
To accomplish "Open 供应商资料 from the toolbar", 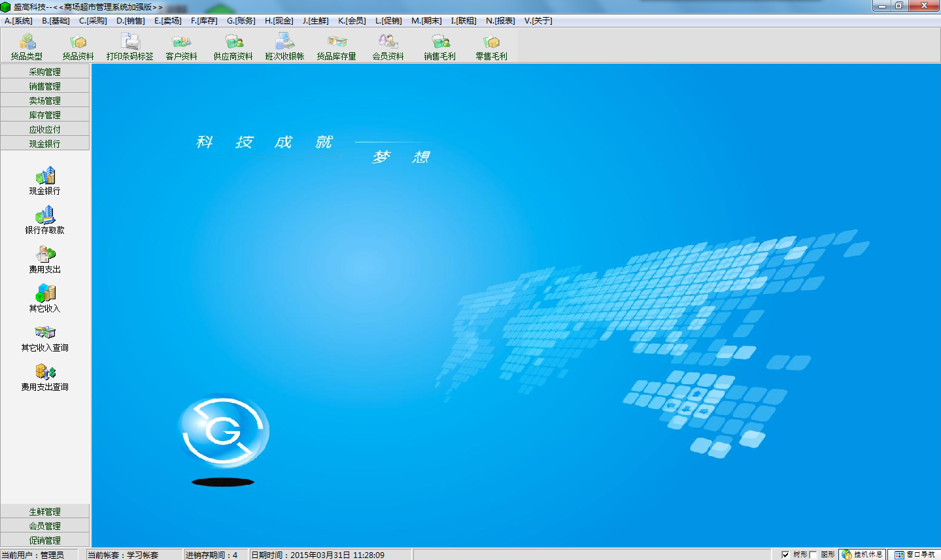I will (x=233, y=46).
